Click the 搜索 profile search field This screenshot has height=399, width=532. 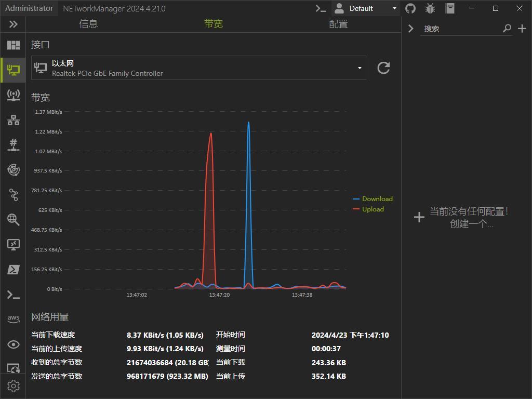click(462, 28)
